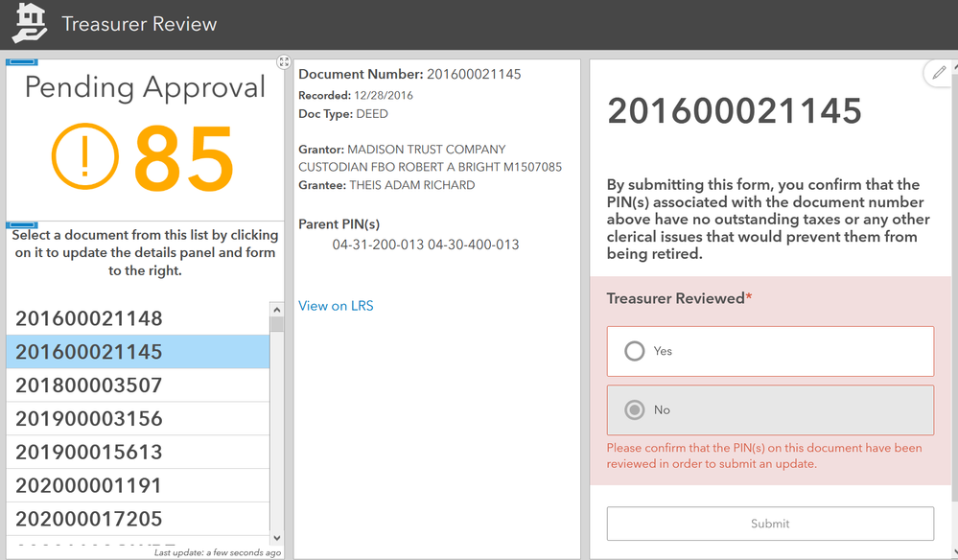Click the orange exclamation warning indicator icon

85,156
